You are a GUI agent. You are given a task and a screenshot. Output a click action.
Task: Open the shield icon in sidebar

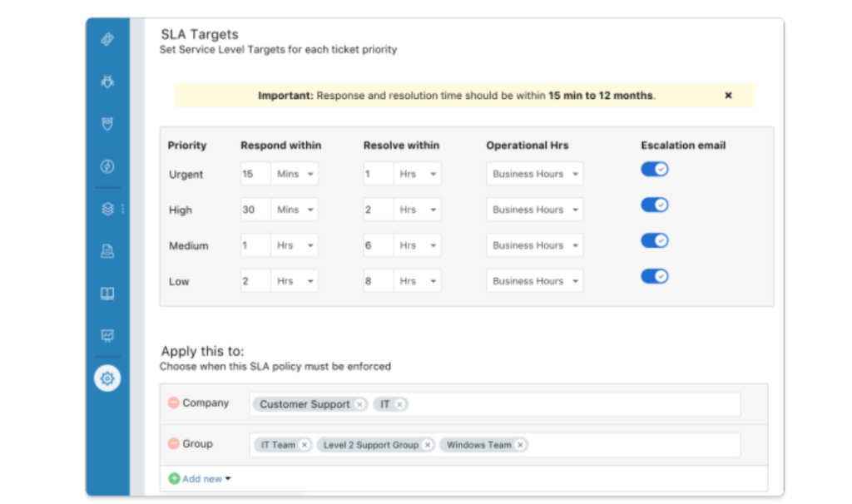click(x=107, y=124)
